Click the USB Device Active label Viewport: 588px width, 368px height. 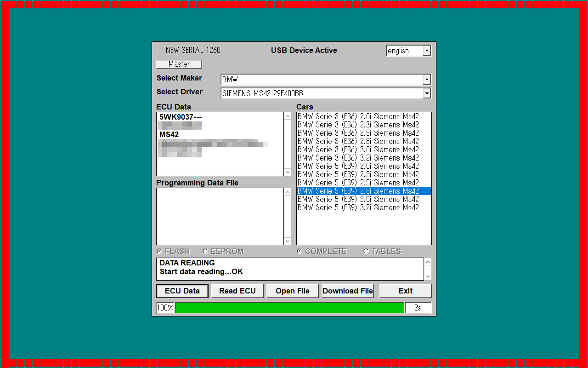304,50
